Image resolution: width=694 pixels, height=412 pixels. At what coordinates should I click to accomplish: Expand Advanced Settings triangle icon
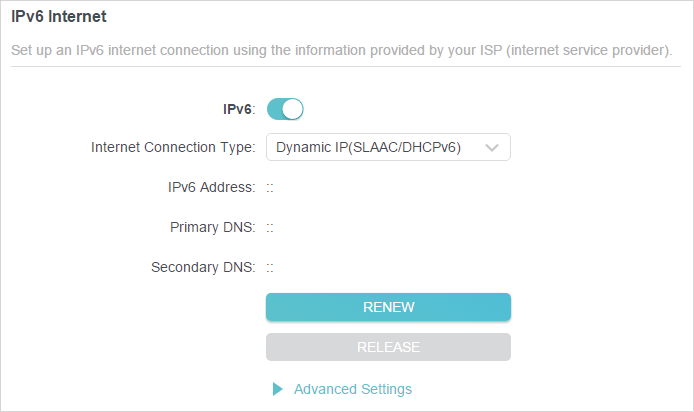(278, 389)
